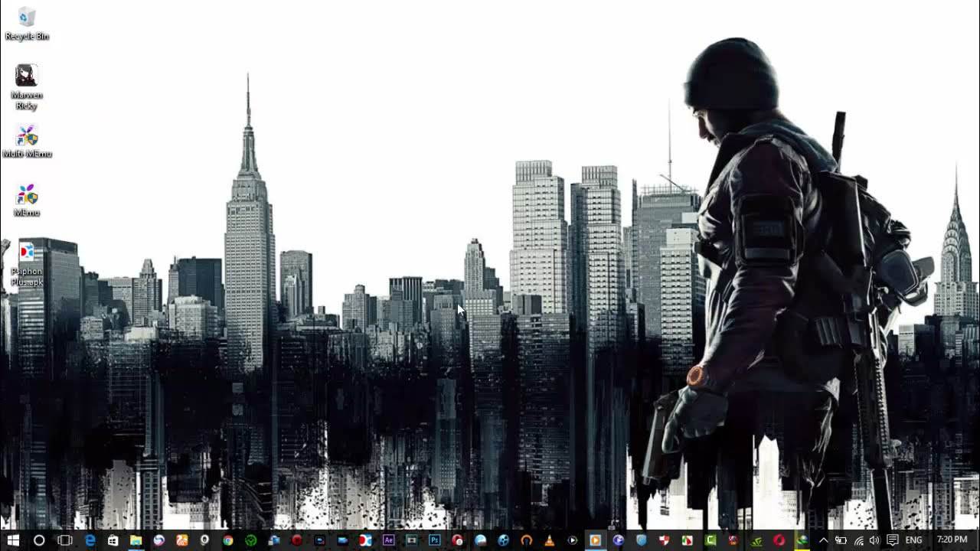This screenshot has height=551, width=980.
Task: Open the Internet Download Manager taskbar icon
Action: pyautogui.click(x=802, y=540)
